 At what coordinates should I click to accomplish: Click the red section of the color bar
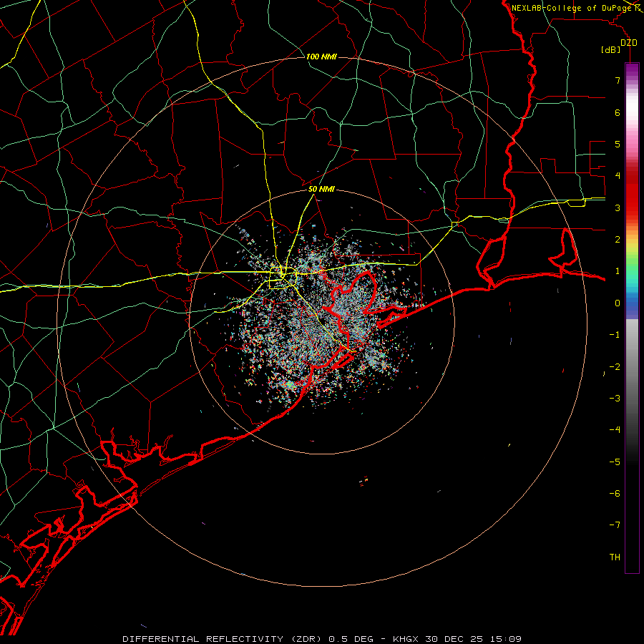coord(632,193)
